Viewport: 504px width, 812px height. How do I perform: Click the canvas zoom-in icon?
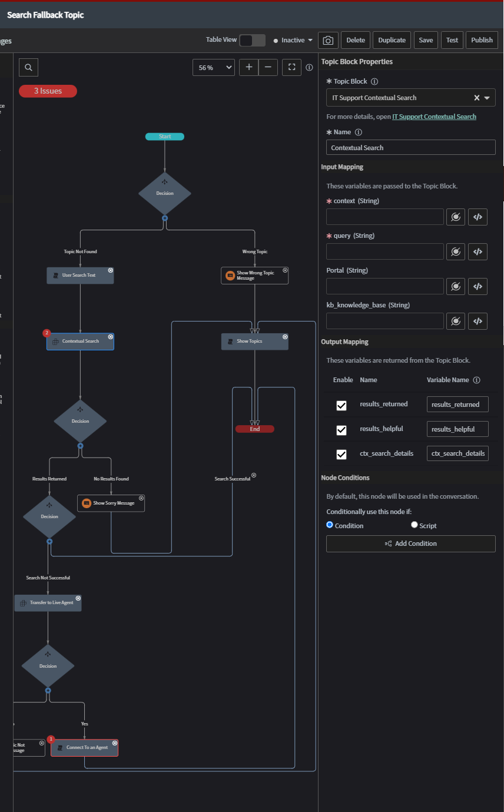[x=248, y=67]
